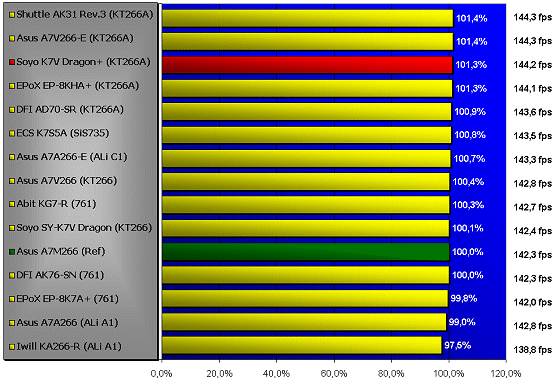Click the "99,8%" bar value
This screenshot has width=555, height=379.
pos(464,299)
